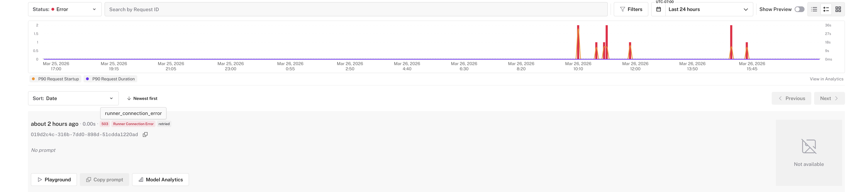The width and height of the screenshot is (868, 192).
Task: Open the Sort: Date dropdown
Action: coord(73,98)
